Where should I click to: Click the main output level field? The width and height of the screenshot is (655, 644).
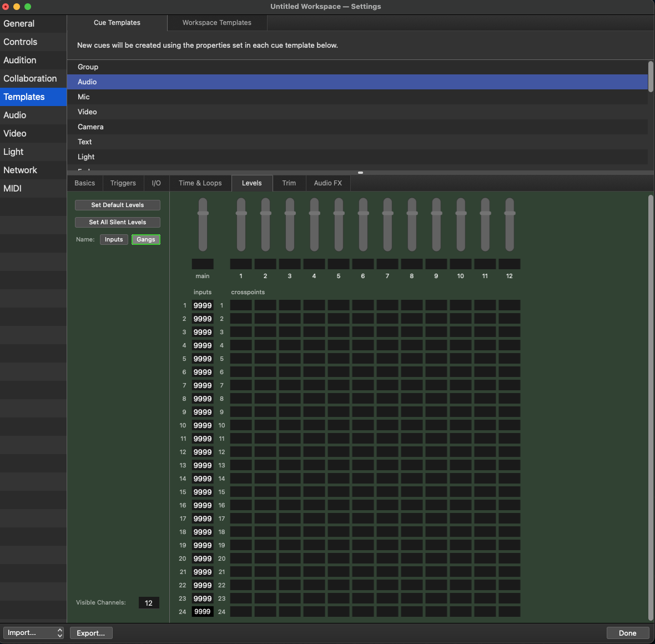tap(203, 264)
